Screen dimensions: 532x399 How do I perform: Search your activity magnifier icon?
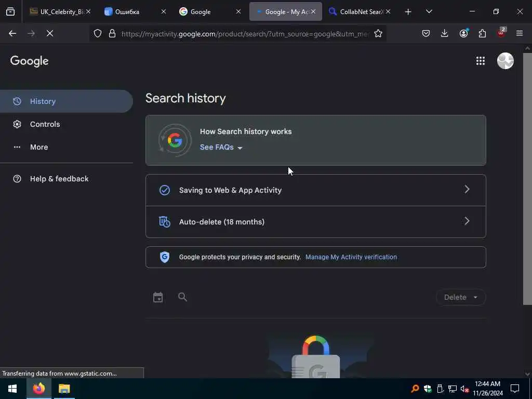click(x=182, y=297)
